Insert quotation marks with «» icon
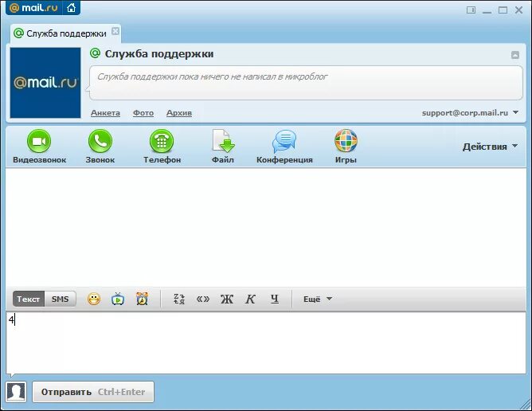Image resolution: width=532 pixels, height=411 pixels. tap(203, 299)
